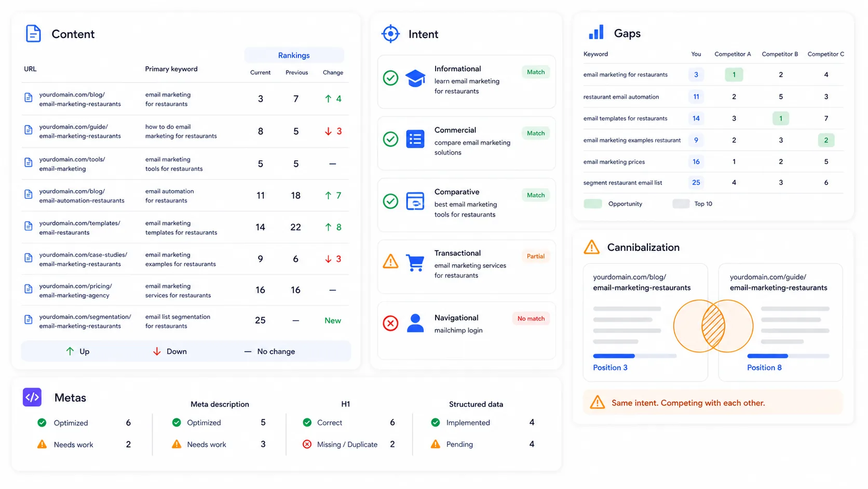Click the Transactional shopping cart icon
Viewport: 868px width, 489px height.
415,262
